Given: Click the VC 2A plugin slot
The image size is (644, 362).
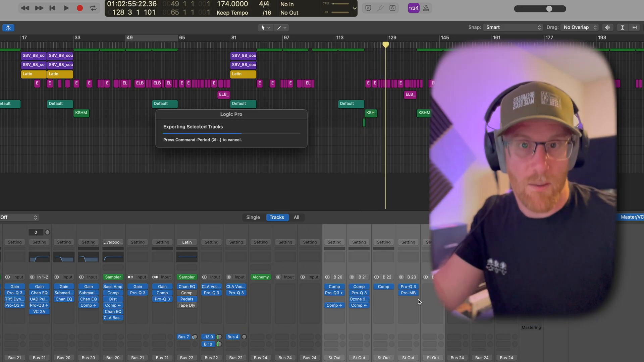Looking at the screenshot, I should point(39,312).
